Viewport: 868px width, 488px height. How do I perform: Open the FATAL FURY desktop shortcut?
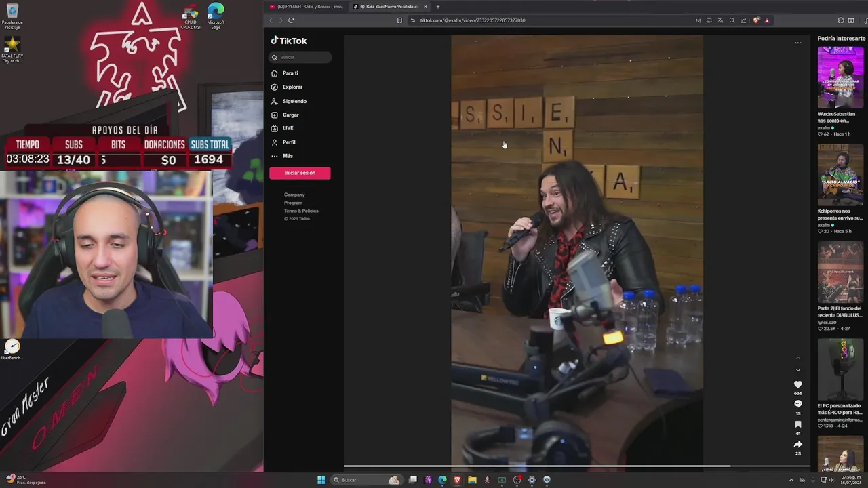[x=12, y=49]
